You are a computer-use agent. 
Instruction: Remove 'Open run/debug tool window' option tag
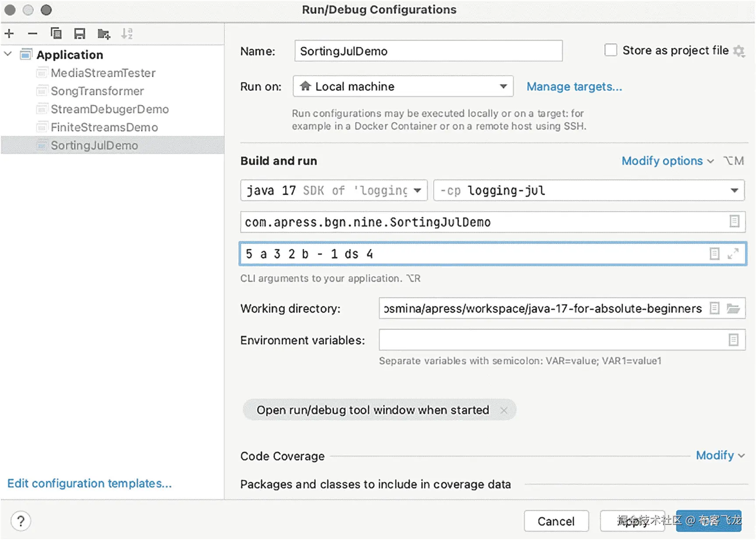coord(504,410)
